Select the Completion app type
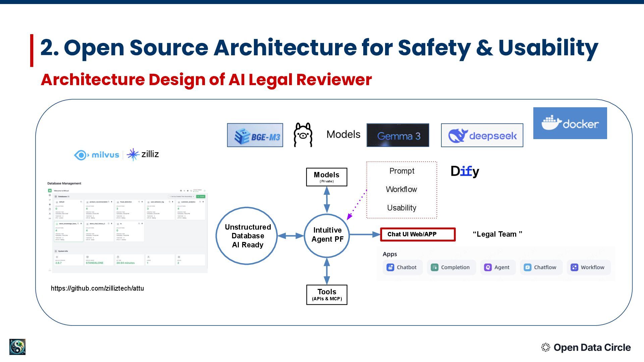Image resolution: width=644 pixels, height=362 pixels. (450, 267)
